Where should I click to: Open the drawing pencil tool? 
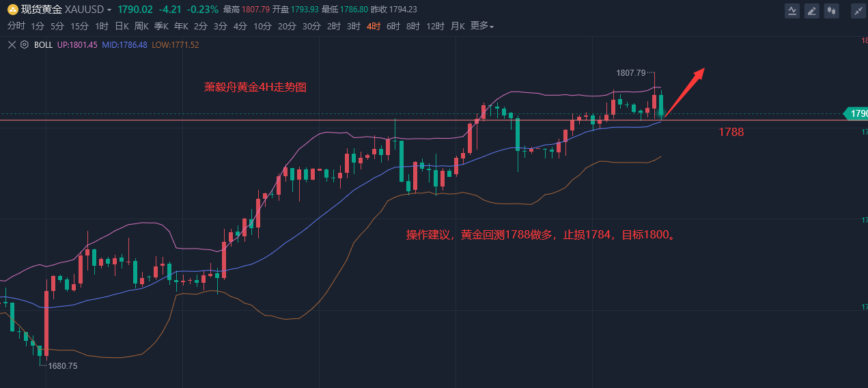point(811,10)
